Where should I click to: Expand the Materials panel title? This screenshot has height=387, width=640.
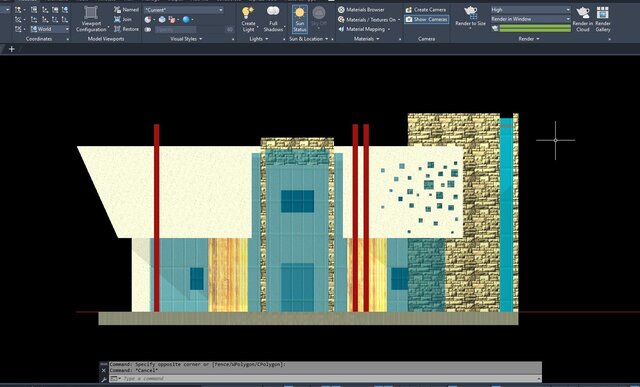(366, 39)
